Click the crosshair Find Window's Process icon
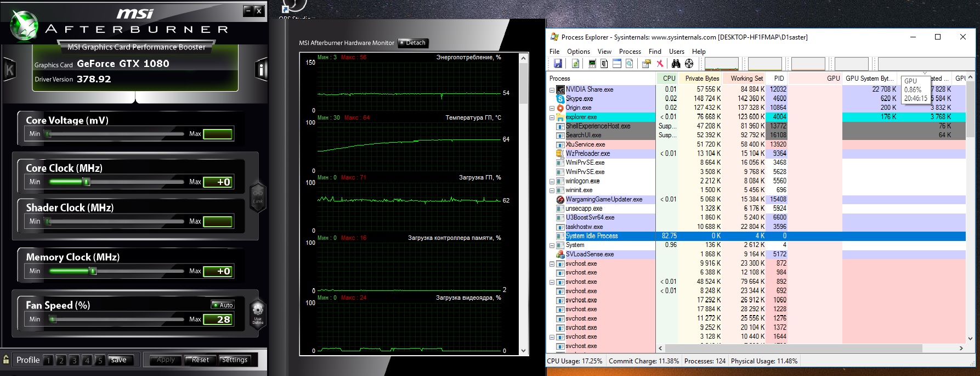Screen dimensions: 980x376 (689, 64)
